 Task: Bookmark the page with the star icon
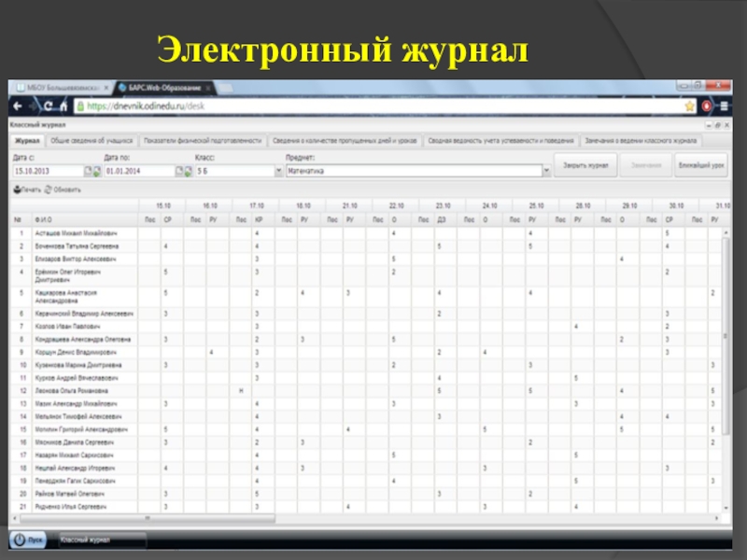(x=691, y=106)
